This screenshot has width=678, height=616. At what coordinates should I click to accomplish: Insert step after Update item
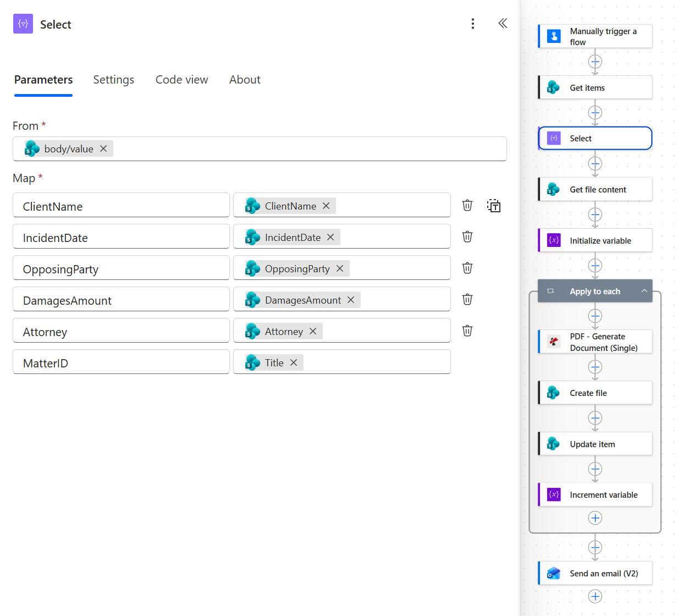(x=595, y=469)
